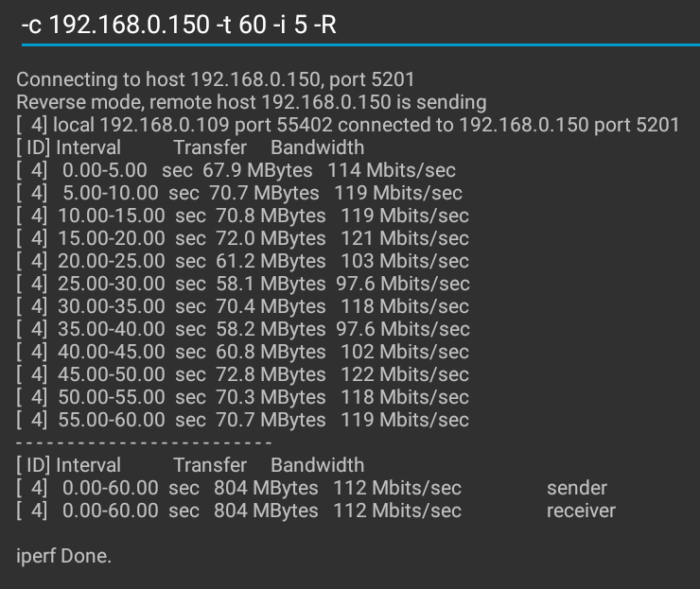700x589 pixels.
Task: Click the iperf command input field
Action: 350,25
